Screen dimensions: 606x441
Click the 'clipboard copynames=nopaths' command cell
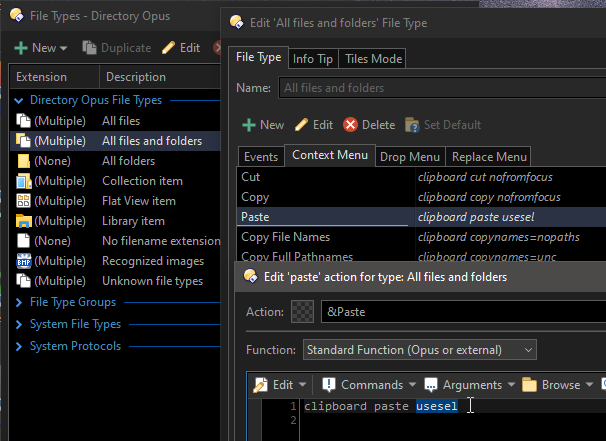pyautogui.click(x=499, y=237)
